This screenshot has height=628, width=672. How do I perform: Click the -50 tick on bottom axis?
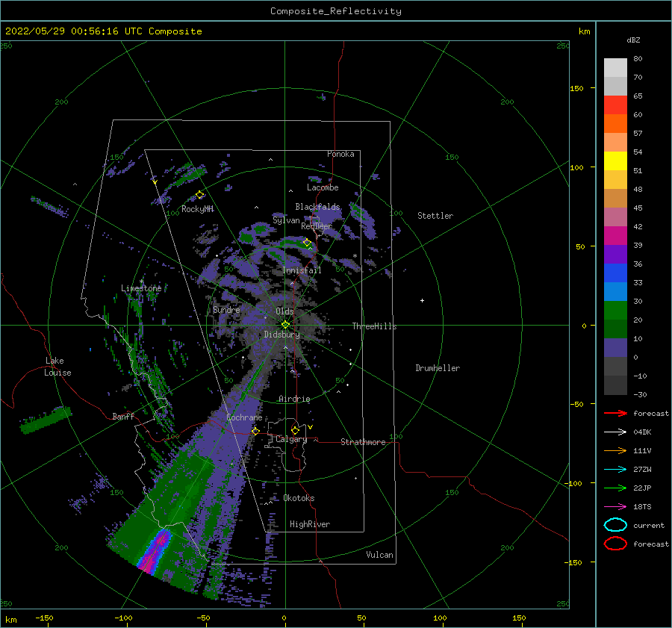(202, 618)
